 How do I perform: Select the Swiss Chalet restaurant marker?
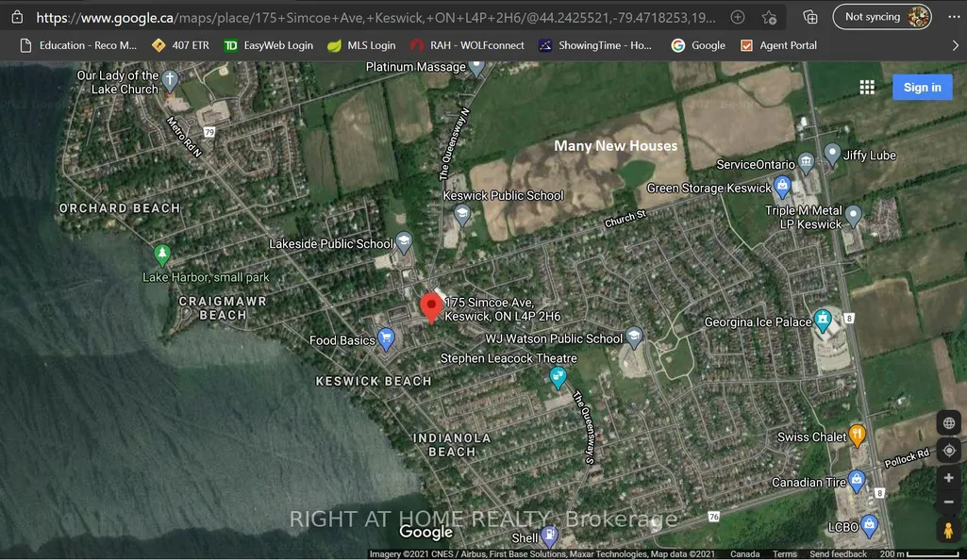(856, 436)
